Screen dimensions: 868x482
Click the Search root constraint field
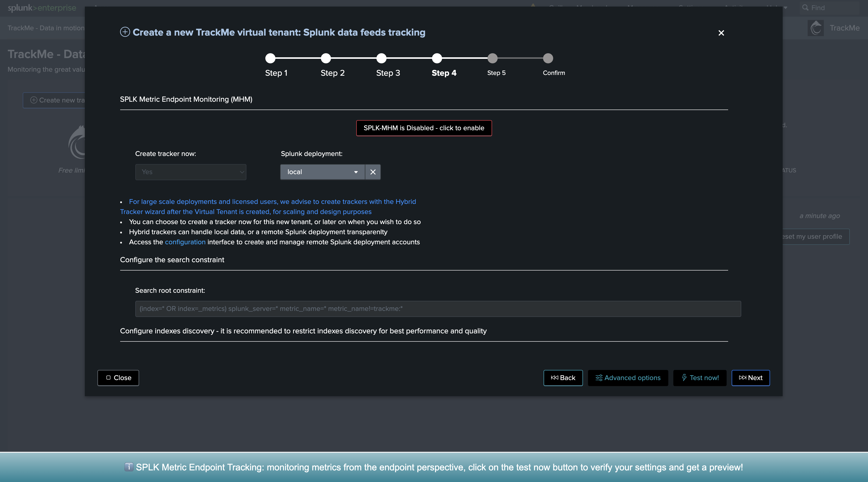tap(438, 309)
